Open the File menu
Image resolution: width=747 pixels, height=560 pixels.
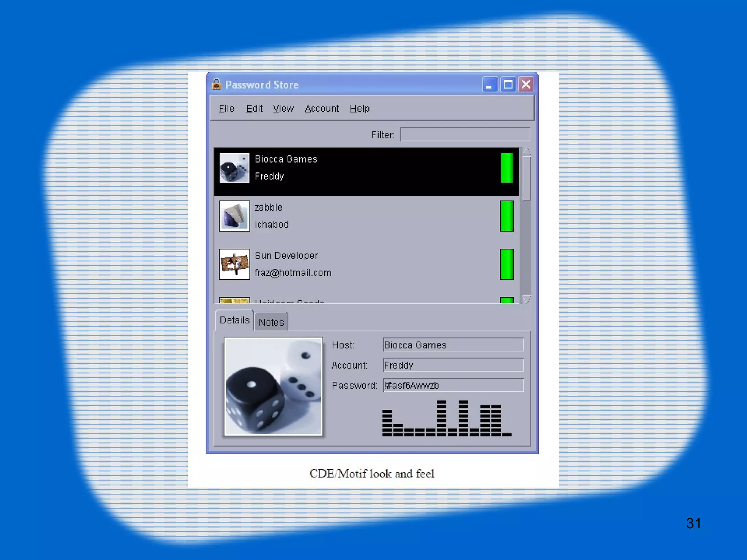pyautogui.click(x=226, y=109)
